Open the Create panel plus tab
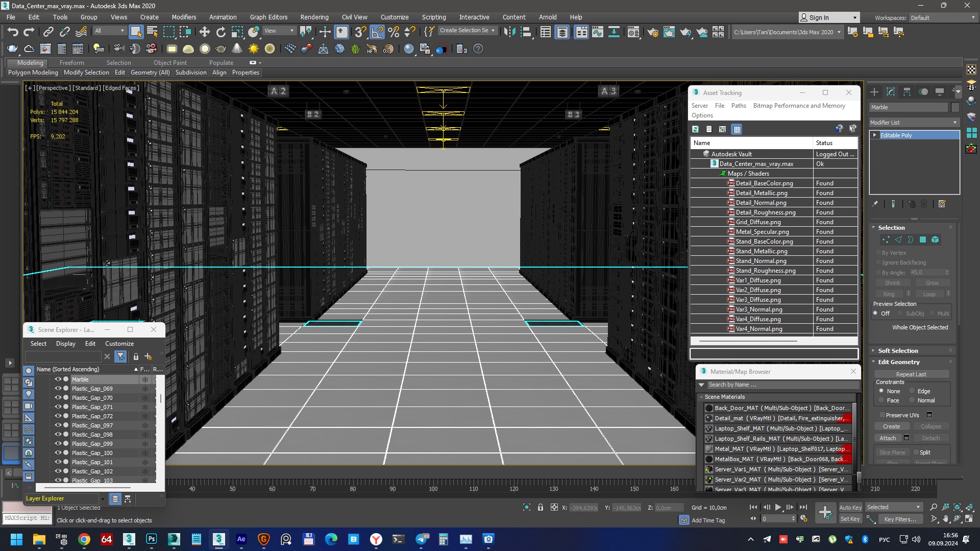 click(874, 92)
